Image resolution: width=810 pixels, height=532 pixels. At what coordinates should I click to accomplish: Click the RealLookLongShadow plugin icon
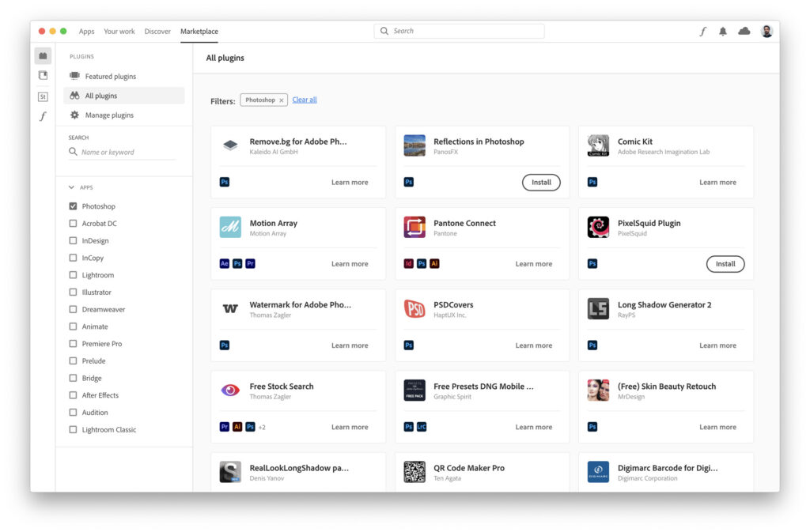tap(230, 472)
